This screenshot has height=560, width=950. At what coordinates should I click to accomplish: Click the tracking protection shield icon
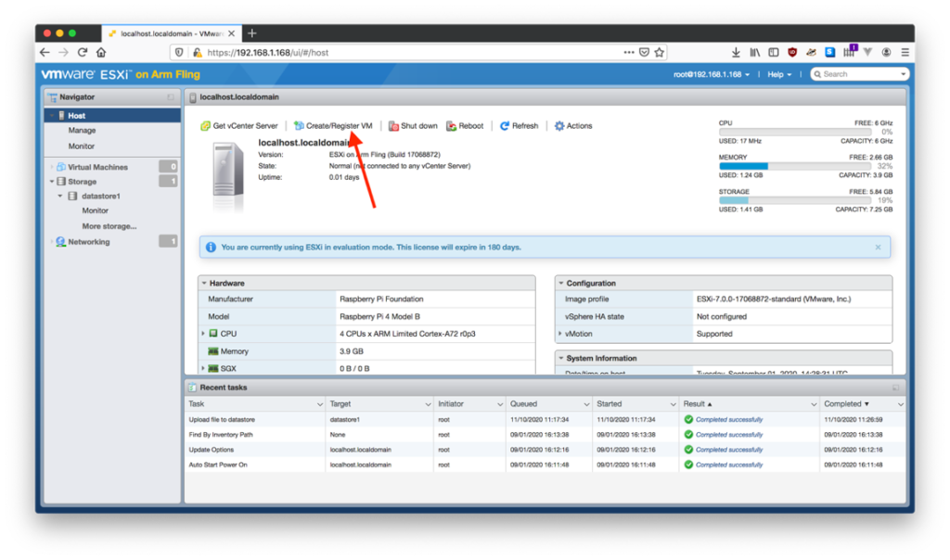[x=179, y=53]
